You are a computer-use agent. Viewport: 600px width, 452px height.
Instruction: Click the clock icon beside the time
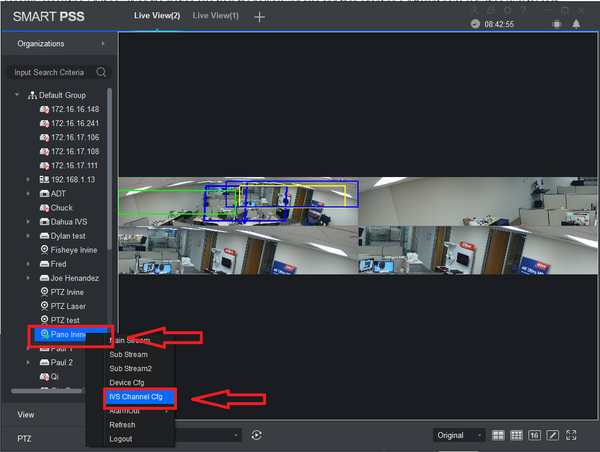coord(475,24)
